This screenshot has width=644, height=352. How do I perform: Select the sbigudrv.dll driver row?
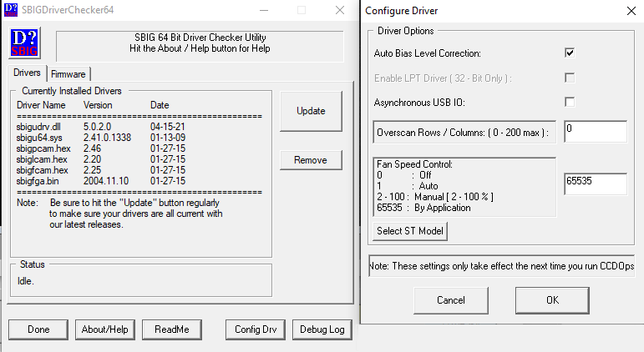tap(100, 127)
